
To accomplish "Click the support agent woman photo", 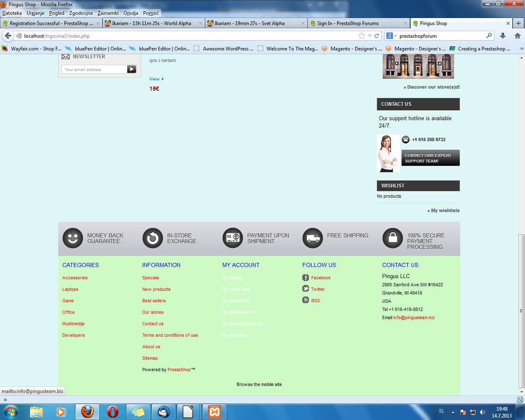I will [388, 153].
